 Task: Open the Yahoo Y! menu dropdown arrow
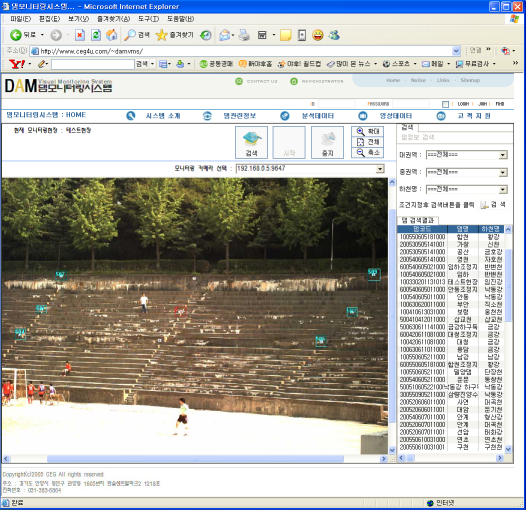click(30, 64)
